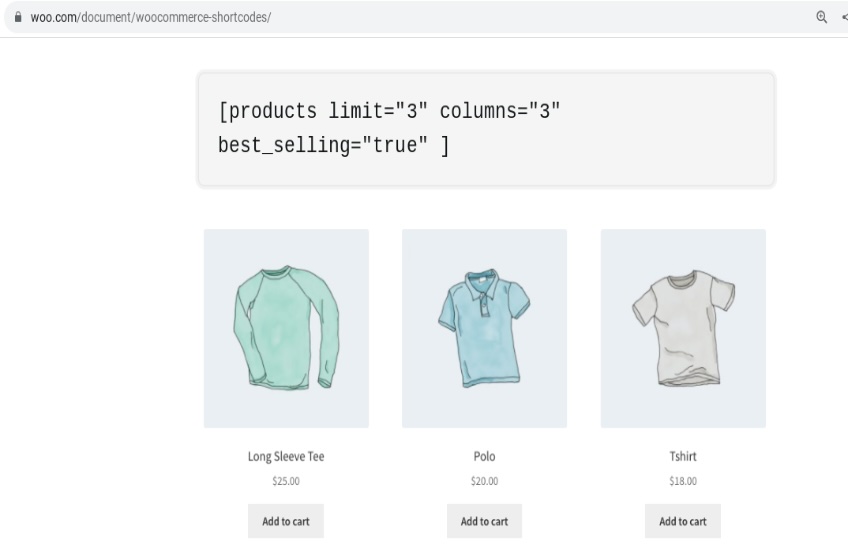Open the page zoom magnifier icon
Screen dimensions: 848x560
point(822,17)
